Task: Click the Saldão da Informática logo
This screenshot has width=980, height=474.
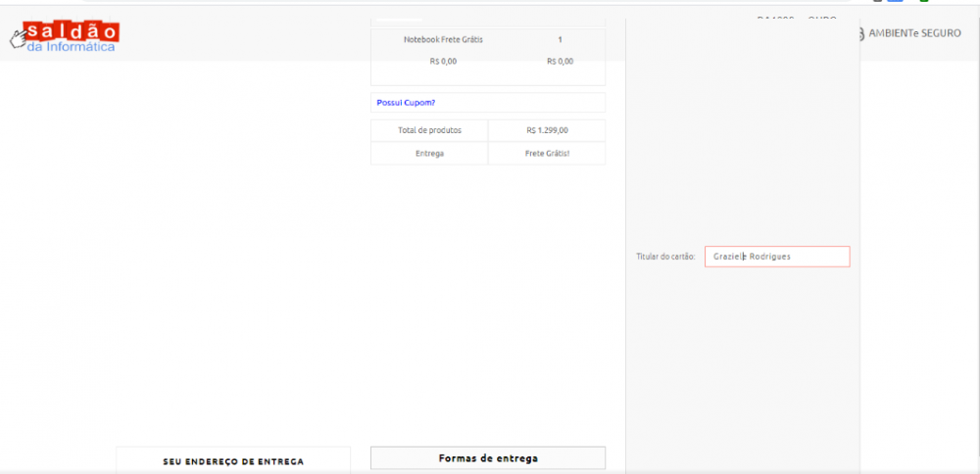Action: 65,37
